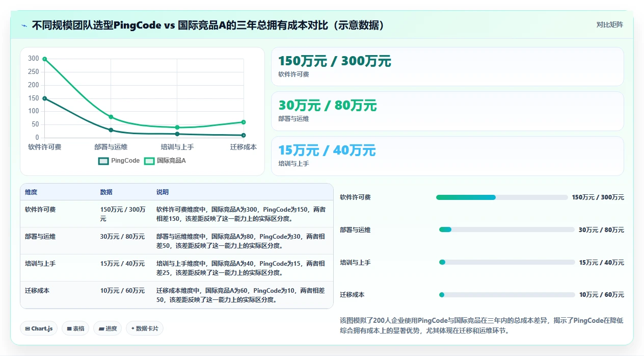This screenshot has height=356, width=644.
Task: Click the PingCode data point at 部署与运维
Action: coord(111,130)
